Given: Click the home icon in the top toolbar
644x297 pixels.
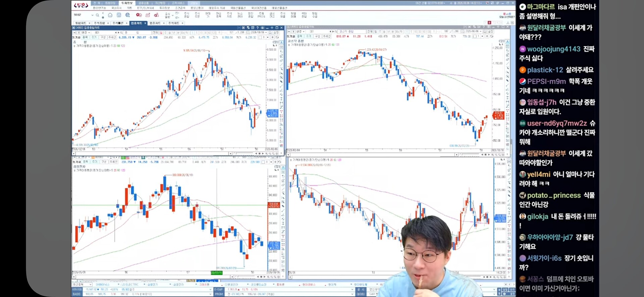Looking at the screenshot, I should [110, 15].
